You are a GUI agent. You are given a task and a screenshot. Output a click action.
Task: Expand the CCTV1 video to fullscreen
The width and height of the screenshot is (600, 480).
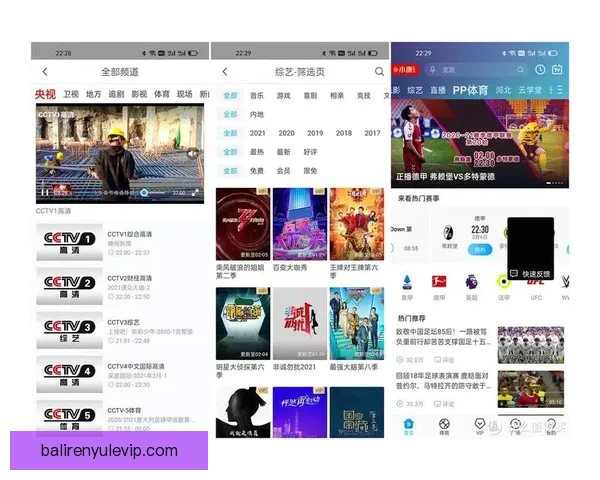point(195,193)
